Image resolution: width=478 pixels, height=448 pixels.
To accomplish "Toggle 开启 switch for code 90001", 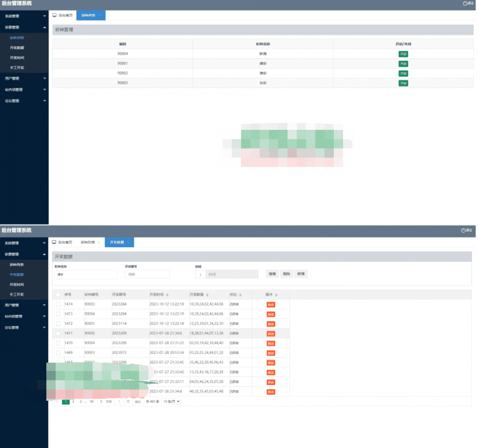I will (x=403, y=64).
